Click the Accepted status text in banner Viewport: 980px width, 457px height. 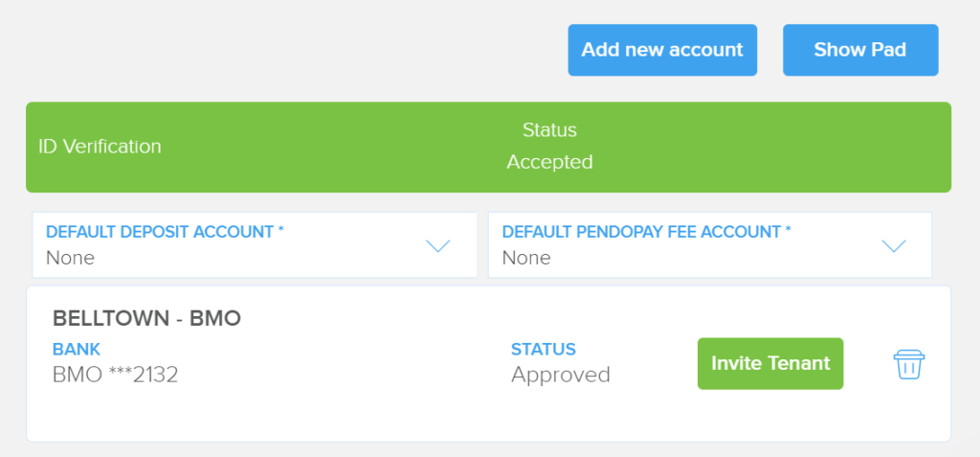[549, 162]
